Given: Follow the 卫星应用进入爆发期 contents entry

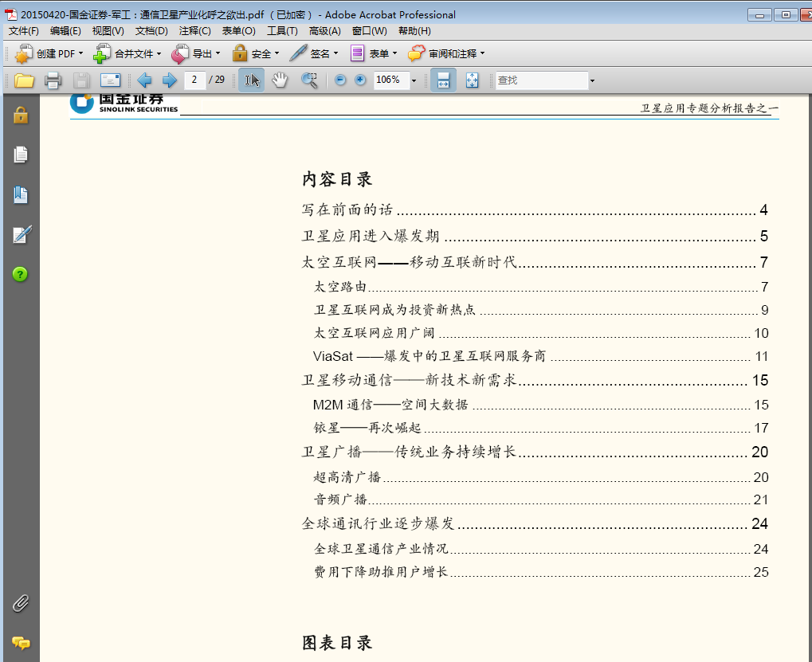Looking at the screenshot, I should (x=535, y=236).
